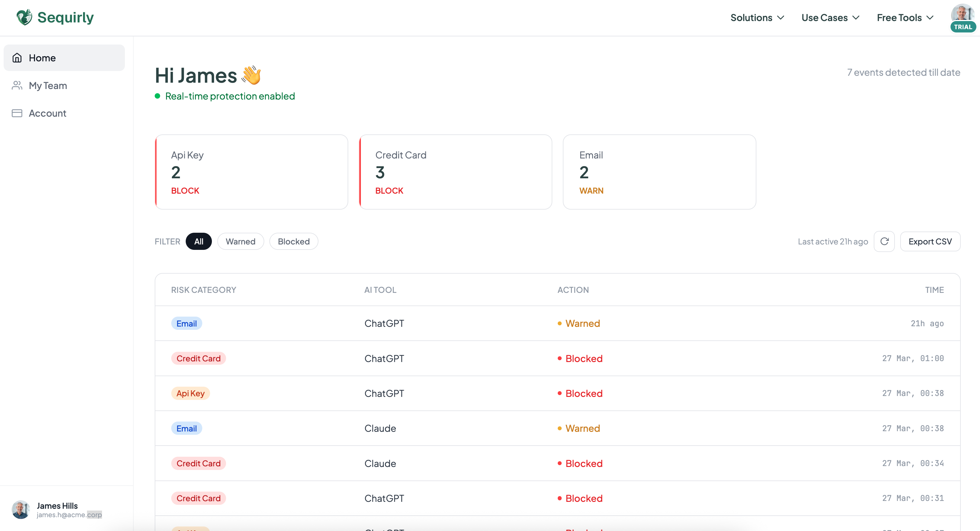Viewport: 980px width, 531px height.
Task: Select the Home icon in sidebar
Action: [x=17, y=57]
